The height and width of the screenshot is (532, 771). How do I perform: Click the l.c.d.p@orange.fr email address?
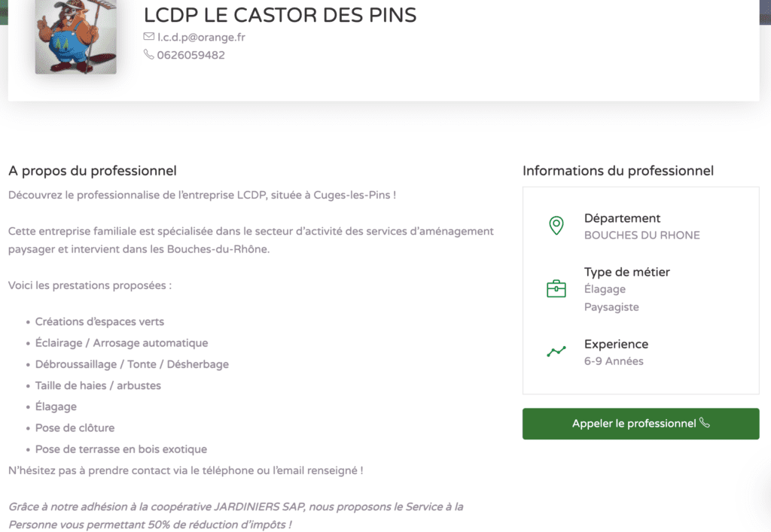(x=201, y=37)
